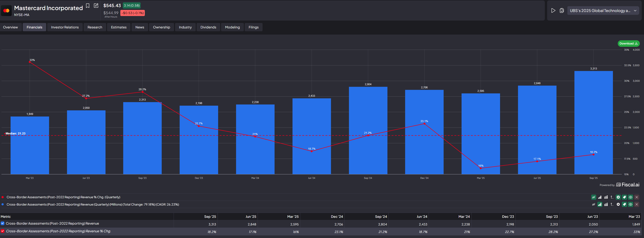
Task: Open the Dividends tab
Action: tap(208, 27)
